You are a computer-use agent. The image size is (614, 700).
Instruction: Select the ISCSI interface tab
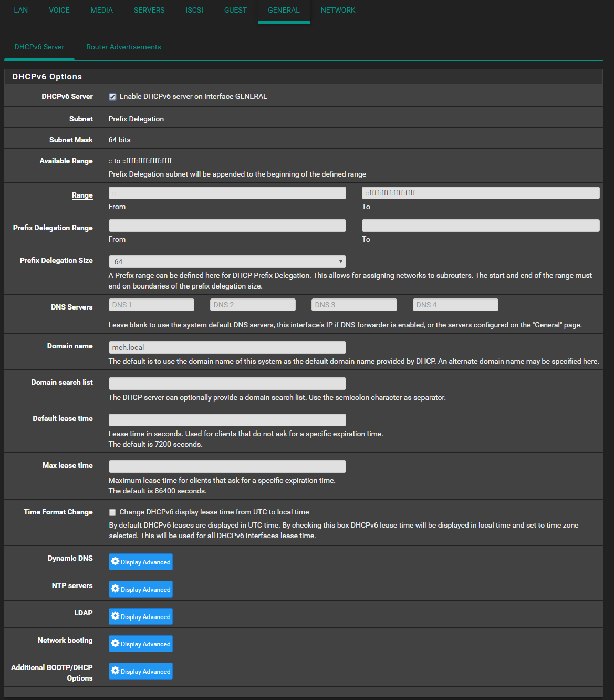194,11
